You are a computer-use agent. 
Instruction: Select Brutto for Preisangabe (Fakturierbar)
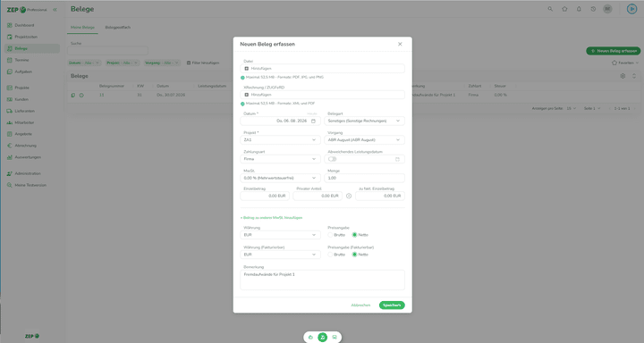(330, 255)
